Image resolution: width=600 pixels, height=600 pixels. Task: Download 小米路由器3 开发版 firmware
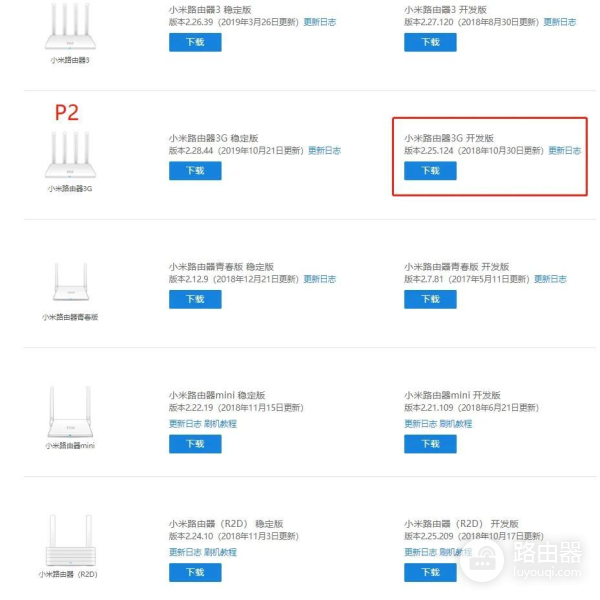[430, 42]
